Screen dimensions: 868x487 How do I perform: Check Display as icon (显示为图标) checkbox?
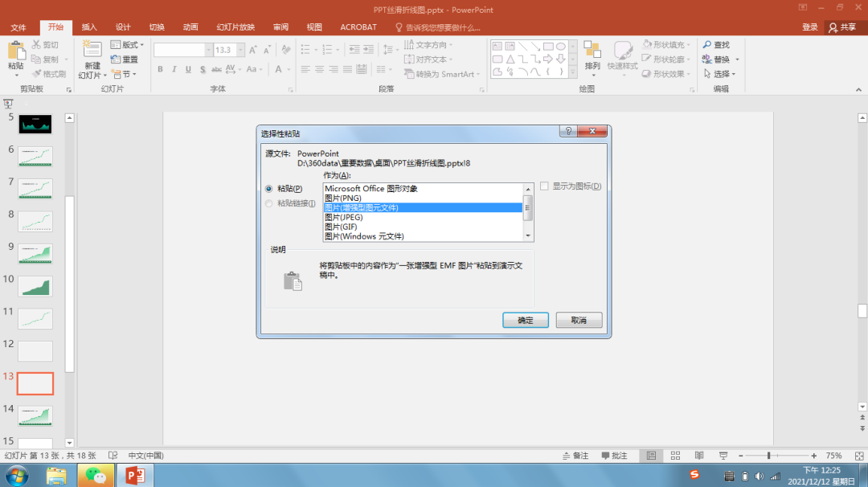544,186
